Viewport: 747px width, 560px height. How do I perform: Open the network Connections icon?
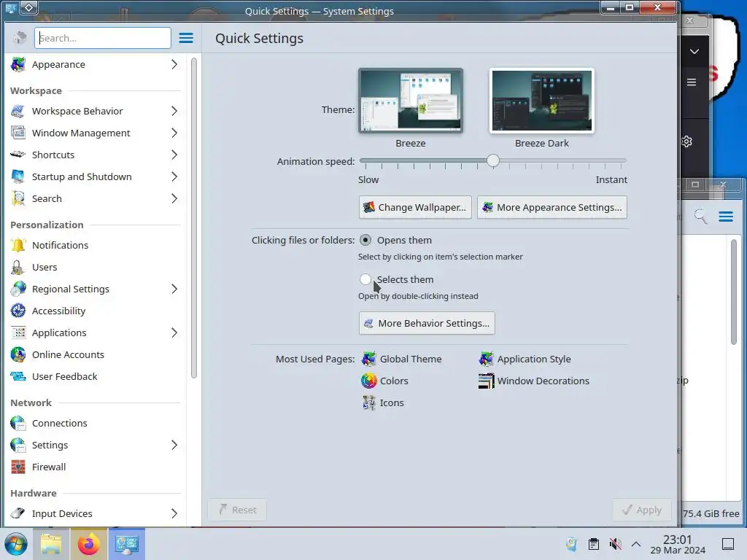[x=18, y=424]
